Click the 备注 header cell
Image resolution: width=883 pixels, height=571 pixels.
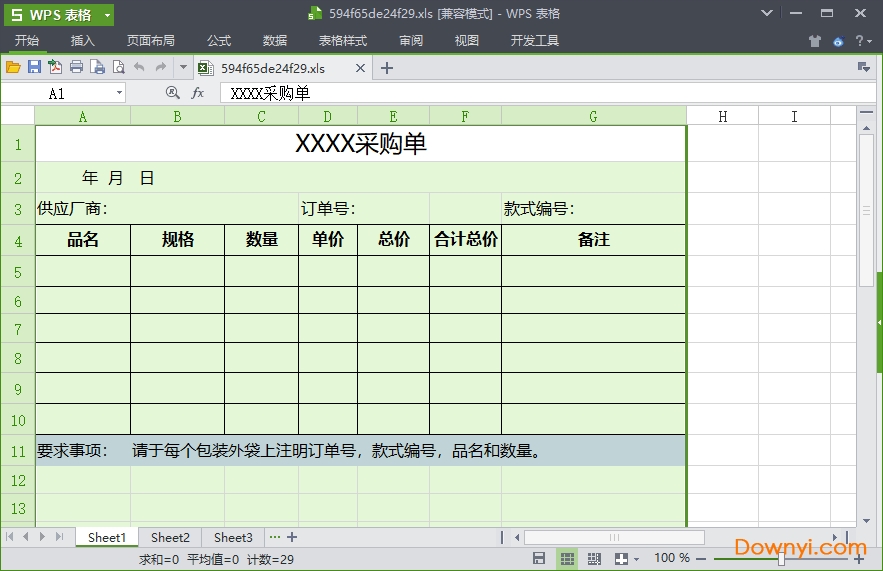click(594, 240)
